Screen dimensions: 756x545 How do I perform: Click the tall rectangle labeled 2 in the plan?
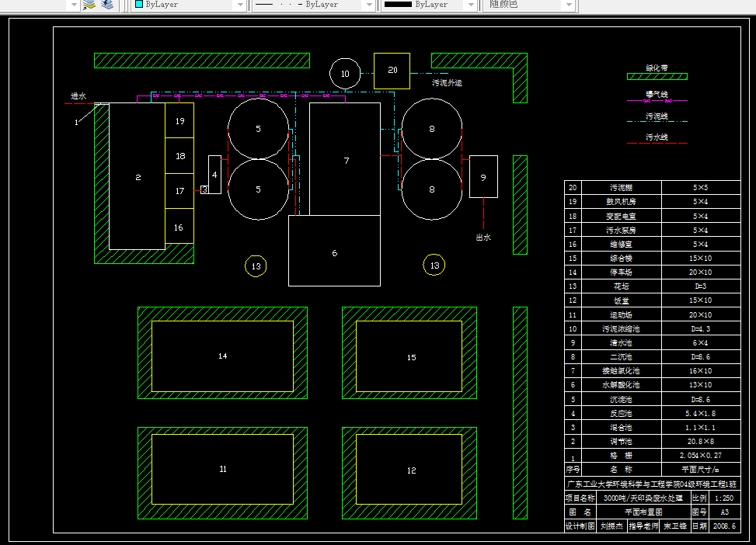point(138,176)
